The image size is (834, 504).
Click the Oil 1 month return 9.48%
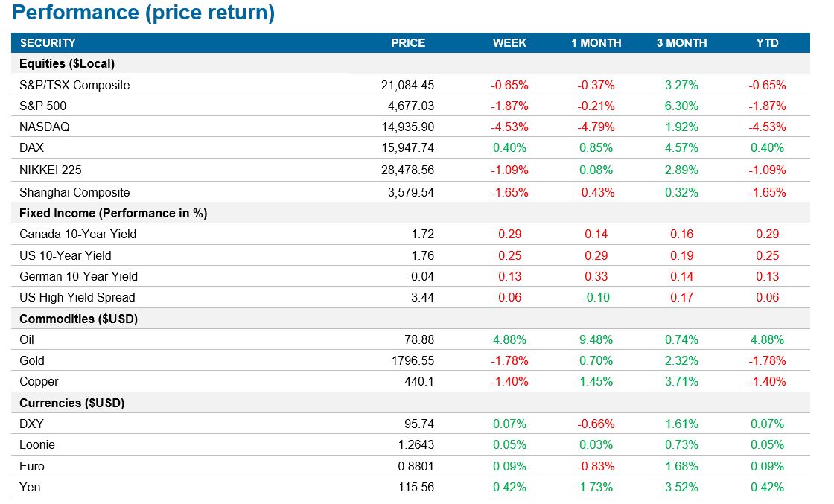tap(596, 339)
